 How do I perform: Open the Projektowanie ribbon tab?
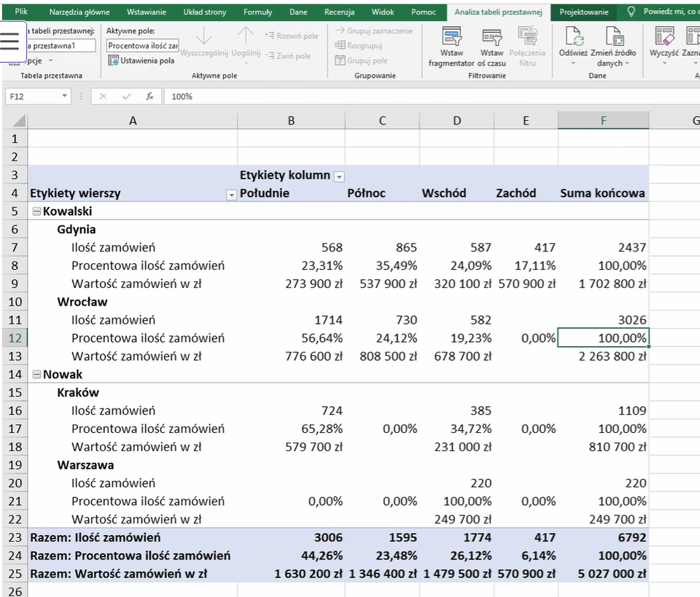[583, 12]
